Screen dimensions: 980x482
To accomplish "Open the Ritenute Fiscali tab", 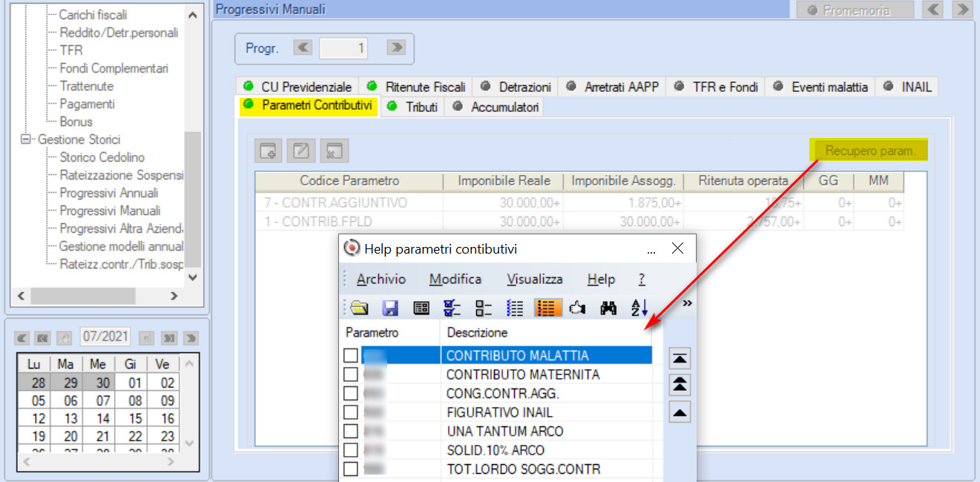I will (416, 87).
